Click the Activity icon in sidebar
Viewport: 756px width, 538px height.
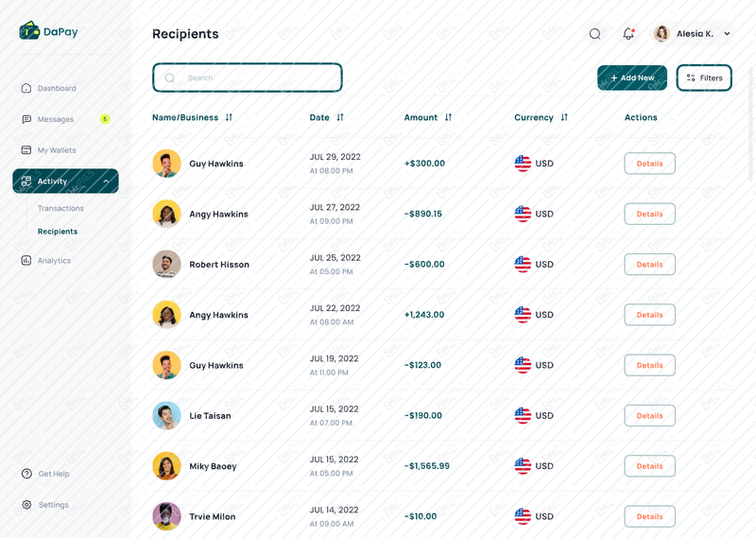click(x=26, y=181)
